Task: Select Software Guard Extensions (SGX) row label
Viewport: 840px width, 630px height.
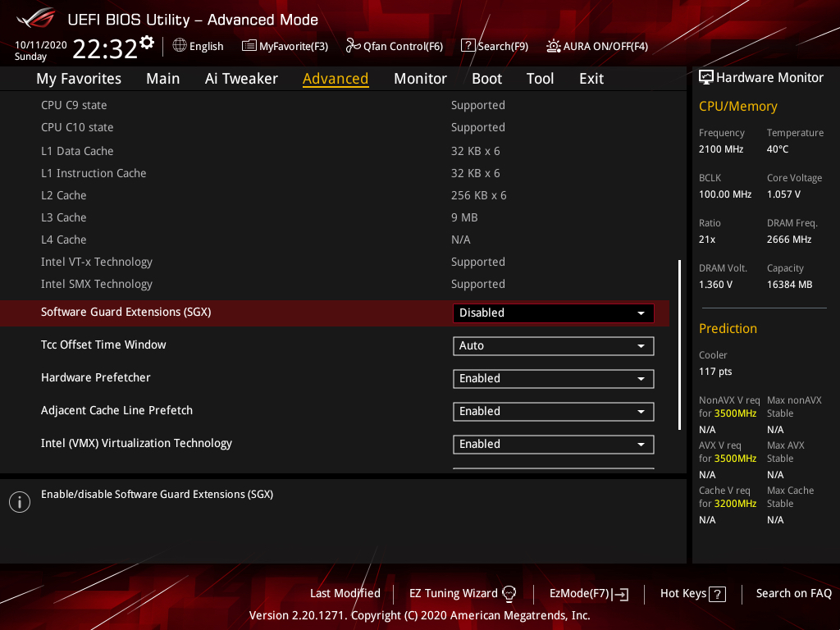Action: [126, 312]
